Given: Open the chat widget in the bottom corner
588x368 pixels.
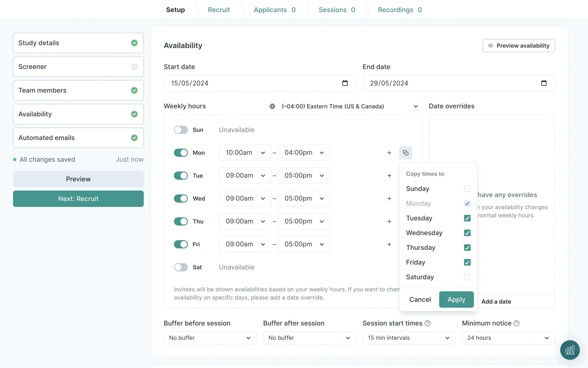Looking at the screenshot, I should 570,350.
